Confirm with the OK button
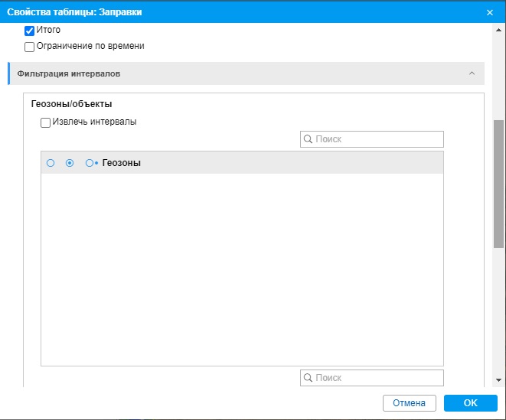506x420 pixels. coord(470,403)
